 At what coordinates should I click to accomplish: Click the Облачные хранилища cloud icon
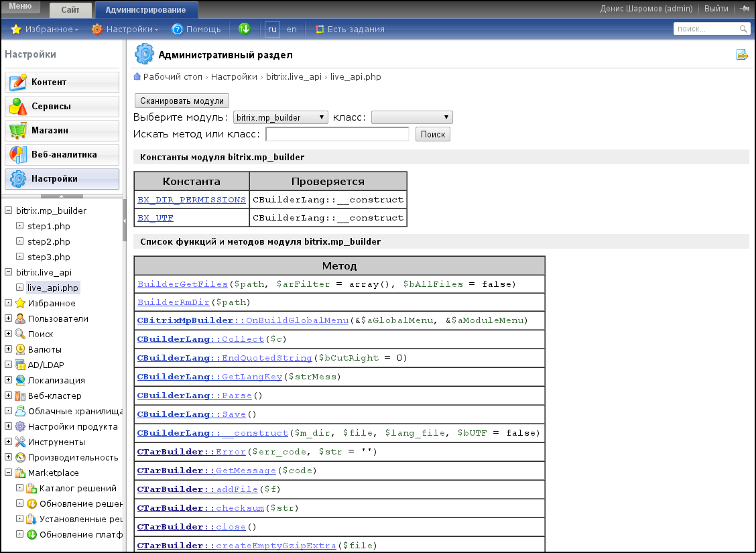tap(19, 411)
